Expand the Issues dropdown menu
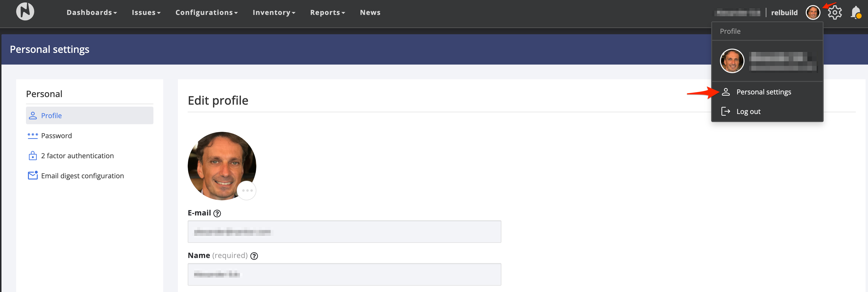Screen dimensions: 868x292 click(146, 12)
